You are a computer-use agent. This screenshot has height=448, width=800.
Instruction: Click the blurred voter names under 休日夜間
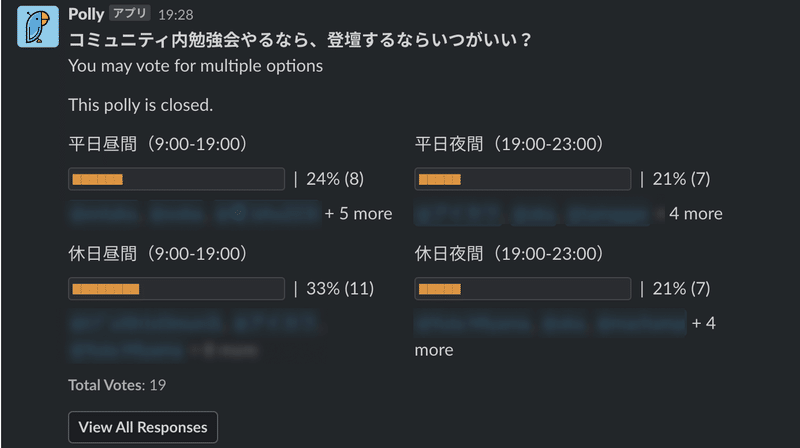550,323
